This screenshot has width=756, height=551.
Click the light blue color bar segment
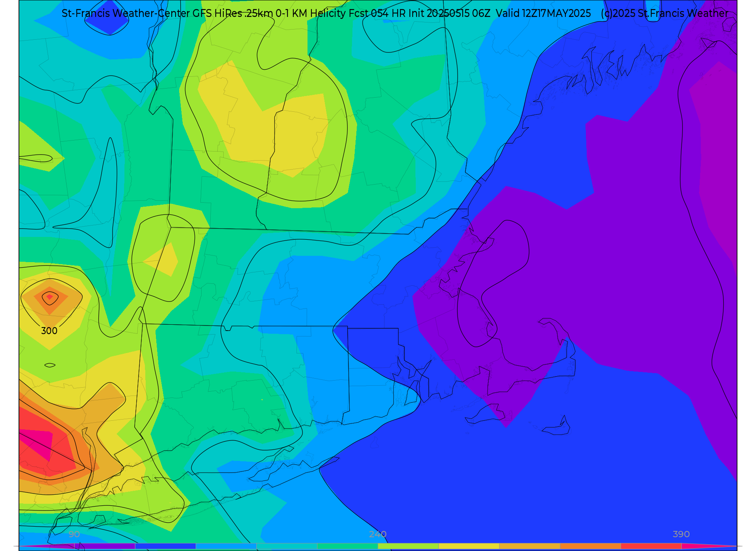pos(226,546)
